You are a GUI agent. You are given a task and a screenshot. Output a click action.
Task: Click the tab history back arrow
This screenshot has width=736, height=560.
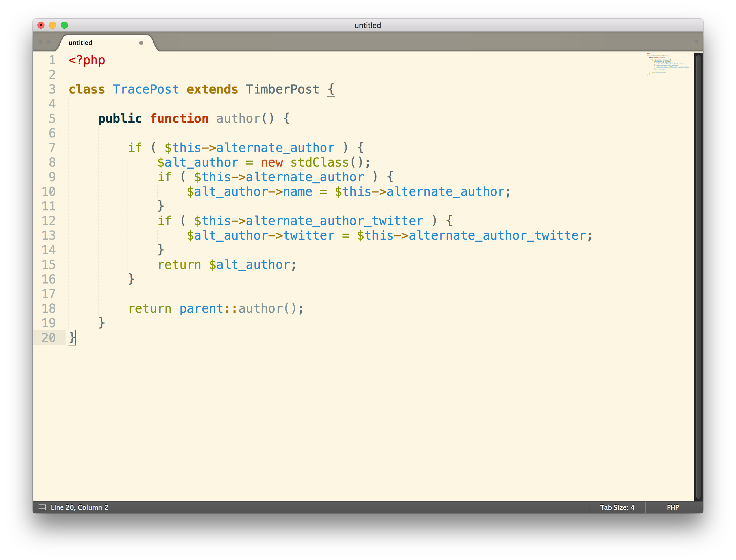click(40, 42)
